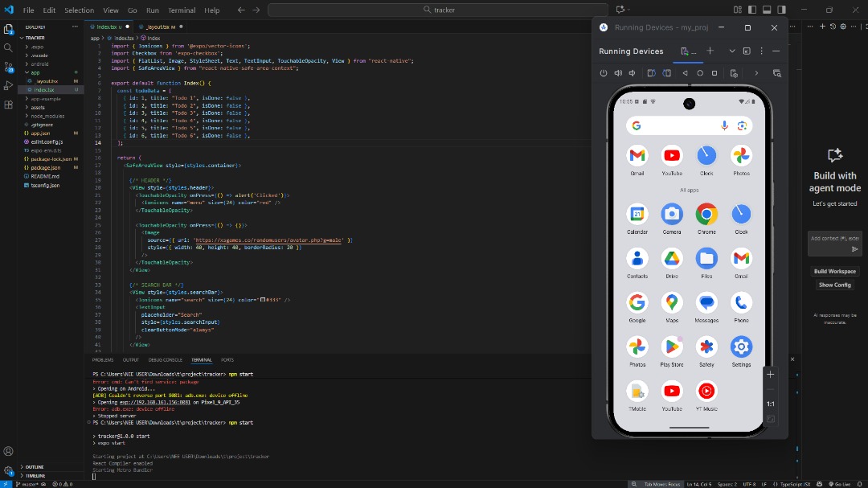Open Play Store app on the emulator

pyautogui.click(x=671, y=352)
